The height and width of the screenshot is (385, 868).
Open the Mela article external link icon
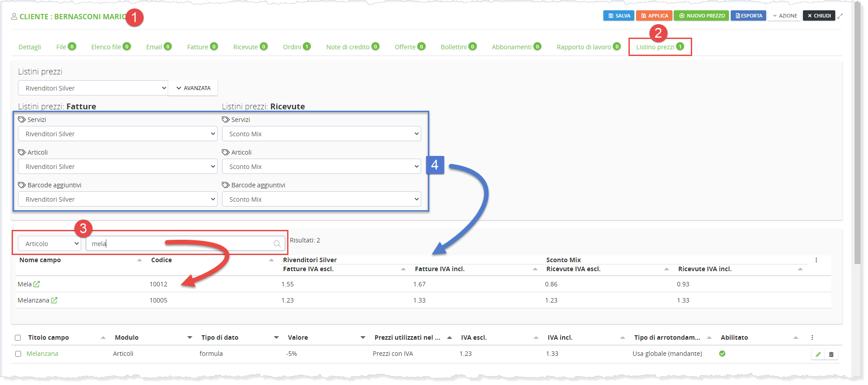37,284
